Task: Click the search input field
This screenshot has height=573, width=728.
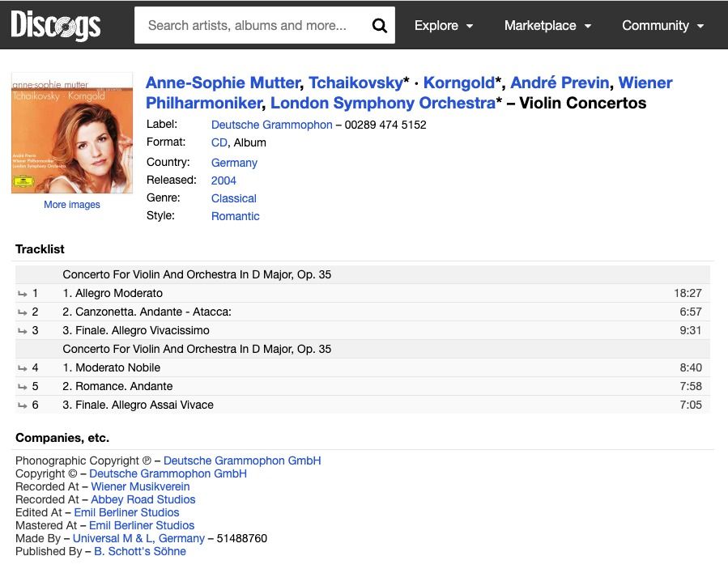Action: [x=243, y=25]
